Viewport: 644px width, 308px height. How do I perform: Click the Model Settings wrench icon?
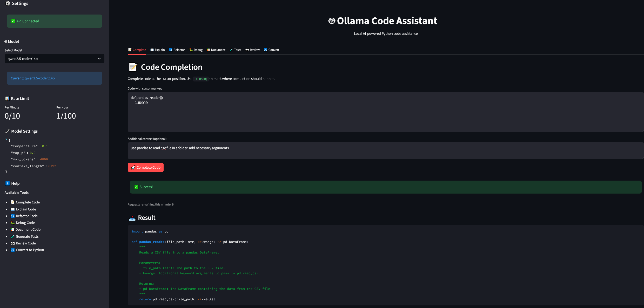point(8,131)
